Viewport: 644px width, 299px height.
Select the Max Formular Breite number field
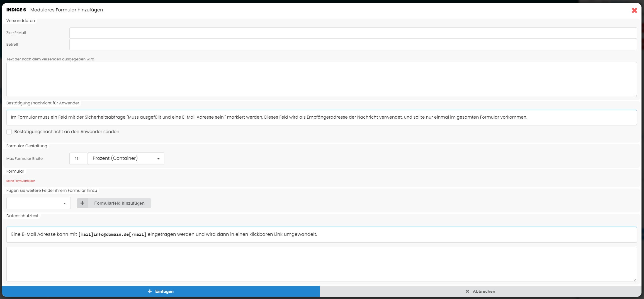click(x=78, y=158)
